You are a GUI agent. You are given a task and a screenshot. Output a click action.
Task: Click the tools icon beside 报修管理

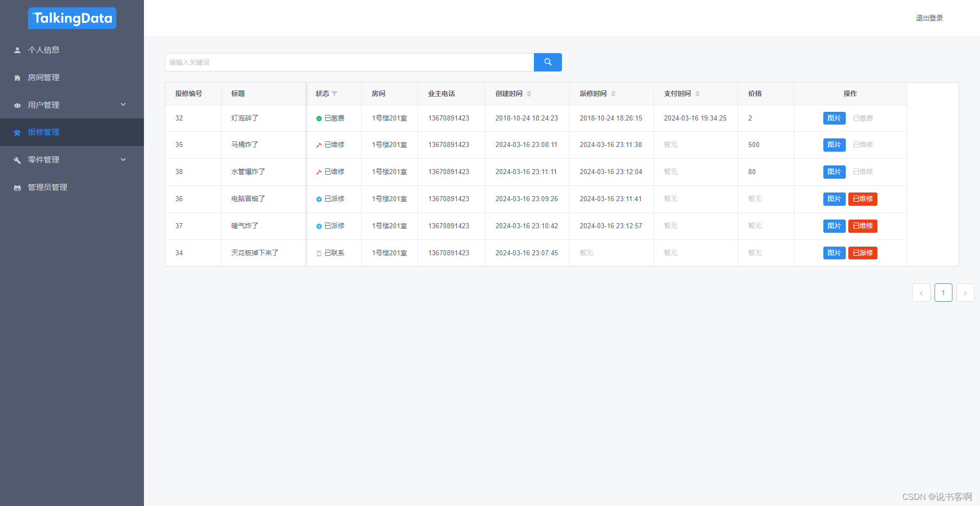(x=17, y=133)
